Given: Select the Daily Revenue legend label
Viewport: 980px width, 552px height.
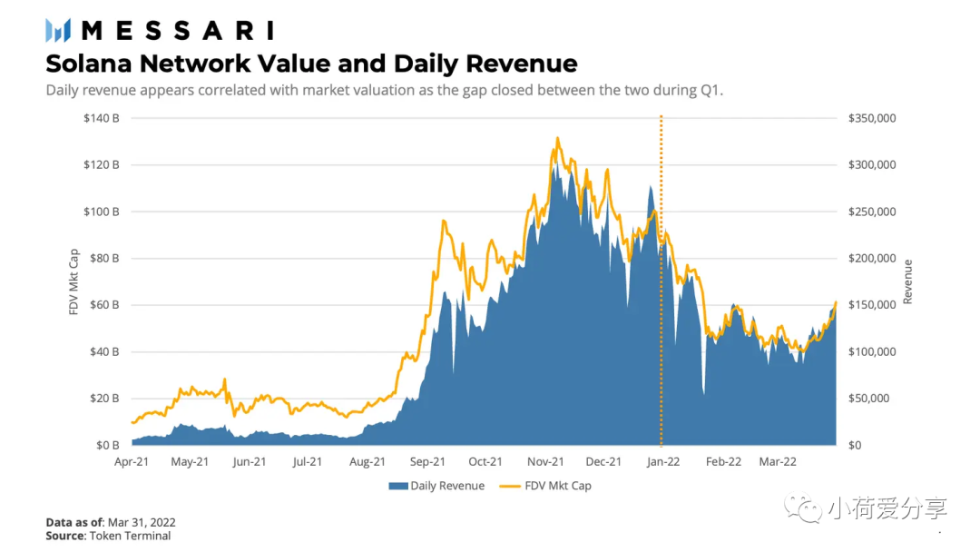Looking at the screenshot, I should click(x=447, y=486).
